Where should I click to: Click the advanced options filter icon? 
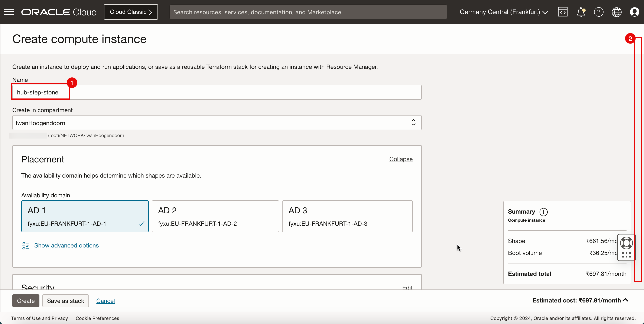coord(25,246)
